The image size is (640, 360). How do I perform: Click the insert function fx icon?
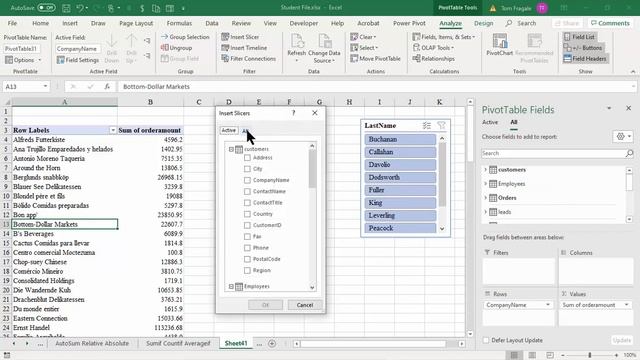pyautogui.click(x=107, y=87)
